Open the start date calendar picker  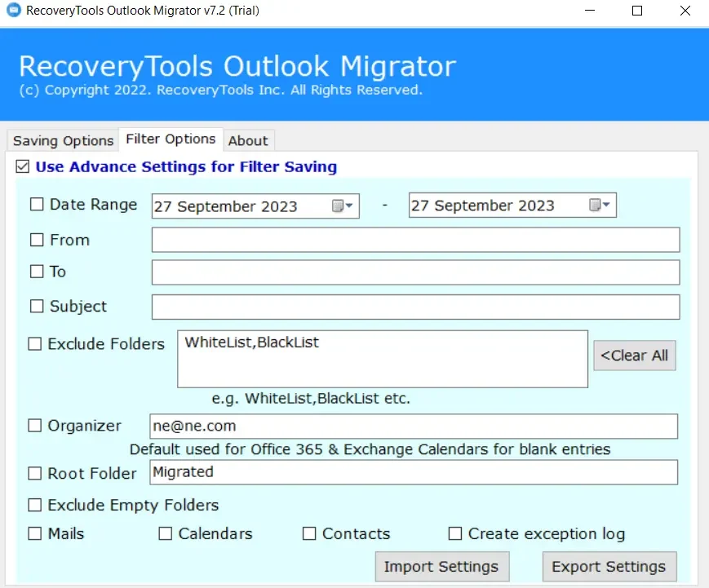343,206
